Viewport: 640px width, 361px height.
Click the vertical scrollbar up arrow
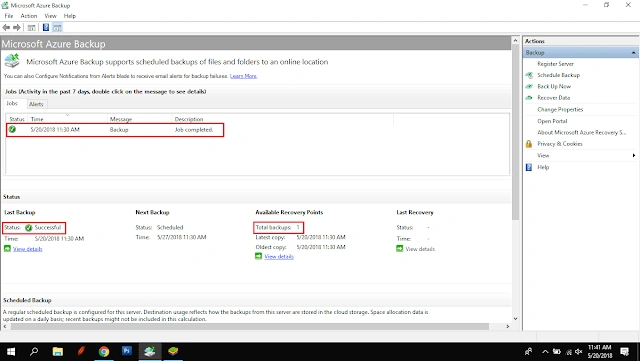[x=515, y=41]
